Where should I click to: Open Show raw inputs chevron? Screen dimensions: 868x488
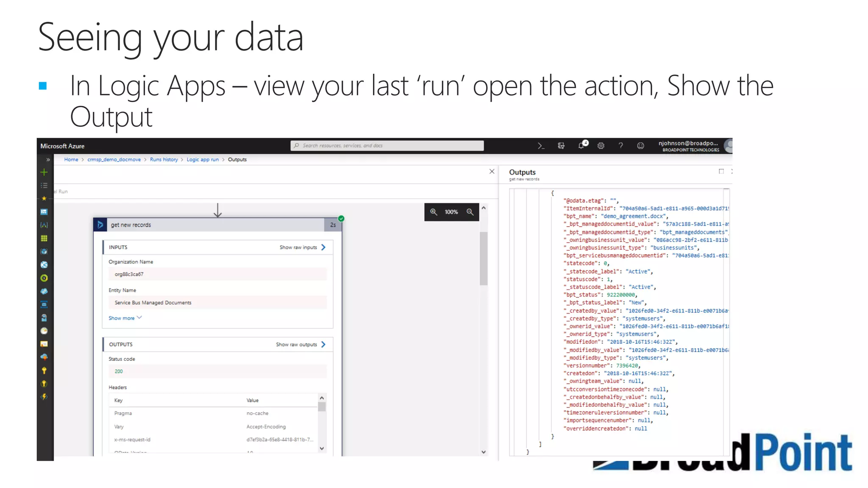[323, 247]
